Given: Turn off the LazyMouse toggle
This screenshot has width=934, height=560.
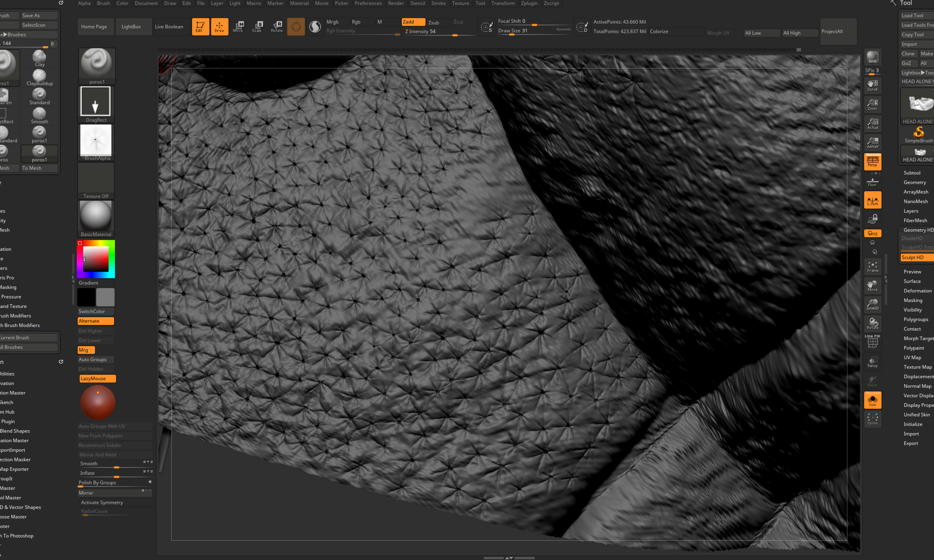Looking at the screenshot, I should 97,378.
